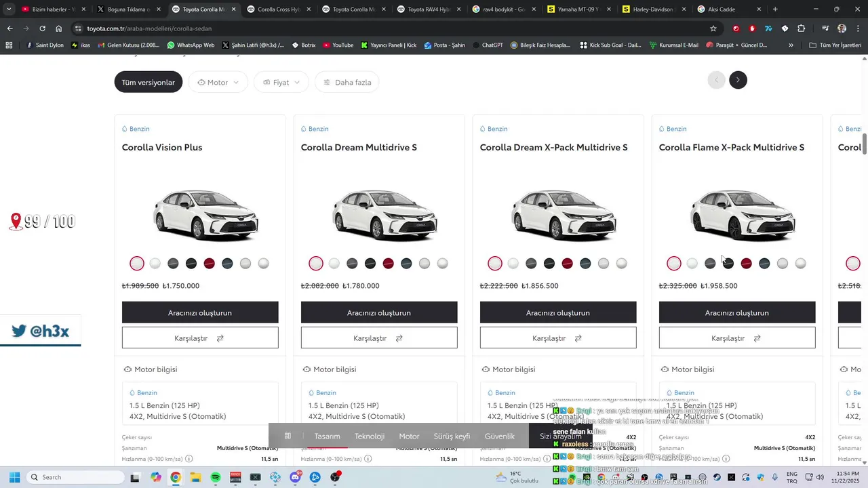
Task: Open the ENG TRQ language switcher
Action: [x=791, y=477]
